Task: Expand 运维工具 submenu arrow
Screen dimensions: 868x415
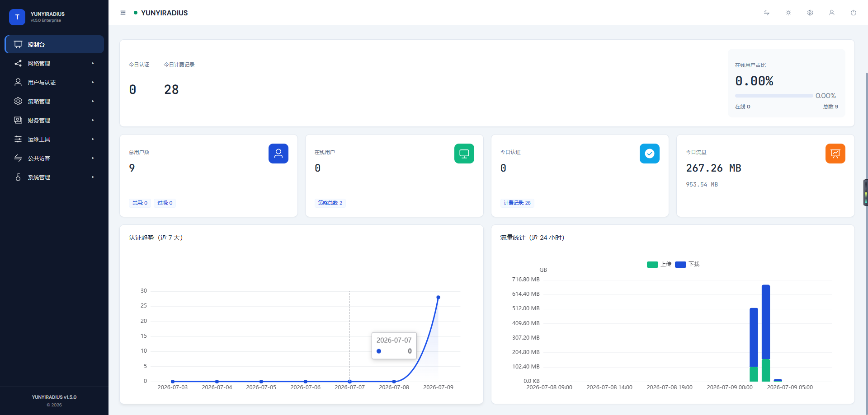Action: pyautogui.click(x=93, y=139)
